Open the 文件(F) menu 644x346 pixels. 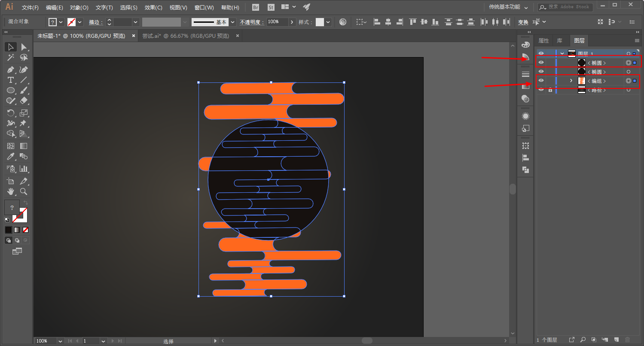[30, 7]
